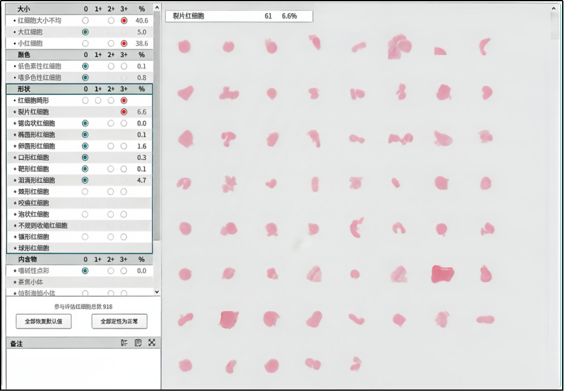Select the 形状 section header
Screen dimensions: 564x392
click(80, 89)
